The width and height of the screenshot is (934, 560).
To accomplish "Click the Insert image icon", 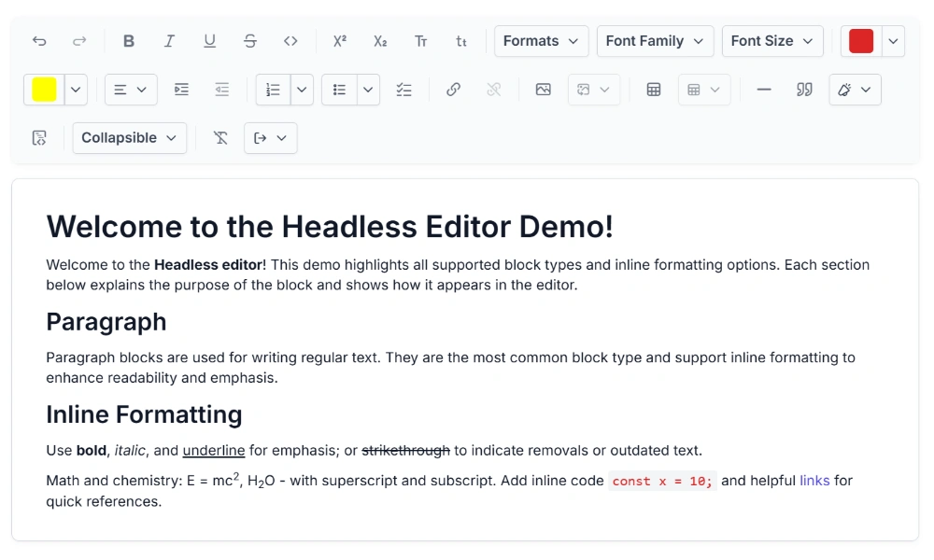I will click(x=544, y=90).
